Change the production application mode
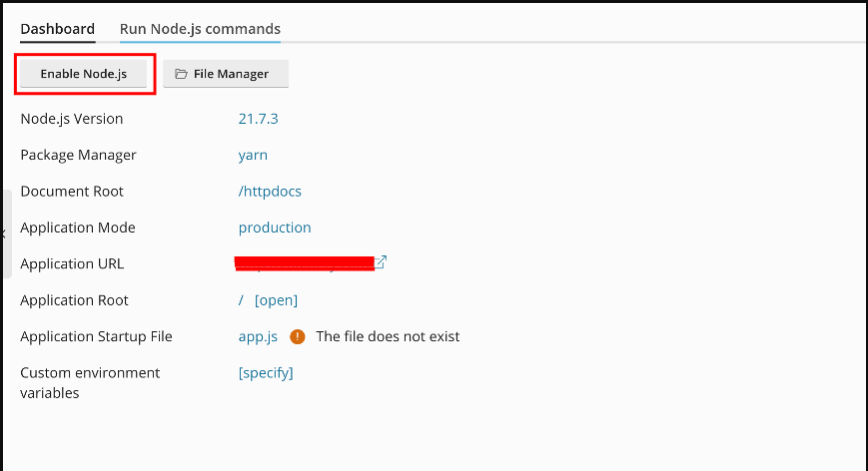 coord(275,228)
